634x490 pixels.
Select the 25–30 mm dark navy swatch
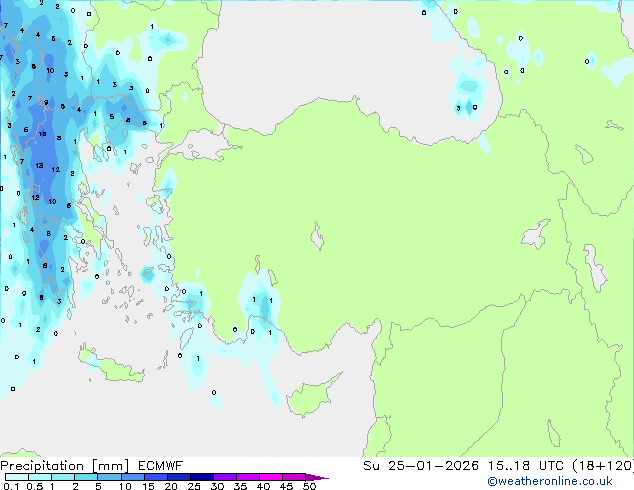[x=202, y=477]
